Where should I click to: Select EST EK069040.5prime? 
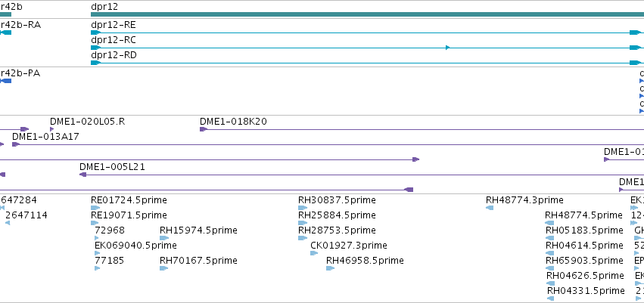pos(135,246)
